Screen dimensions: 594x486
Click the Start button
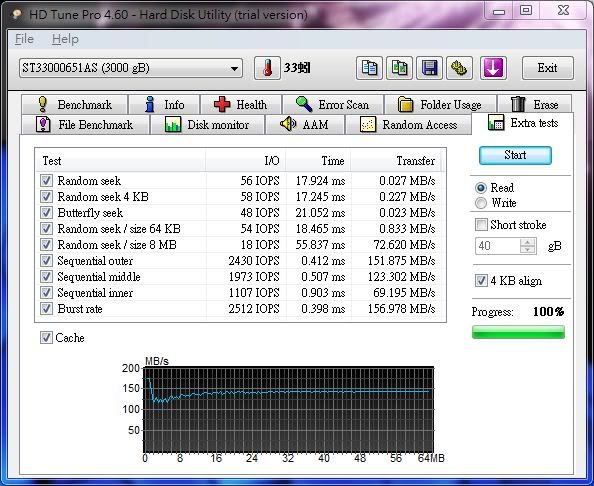pyautogui.click(x=515, y=155)
